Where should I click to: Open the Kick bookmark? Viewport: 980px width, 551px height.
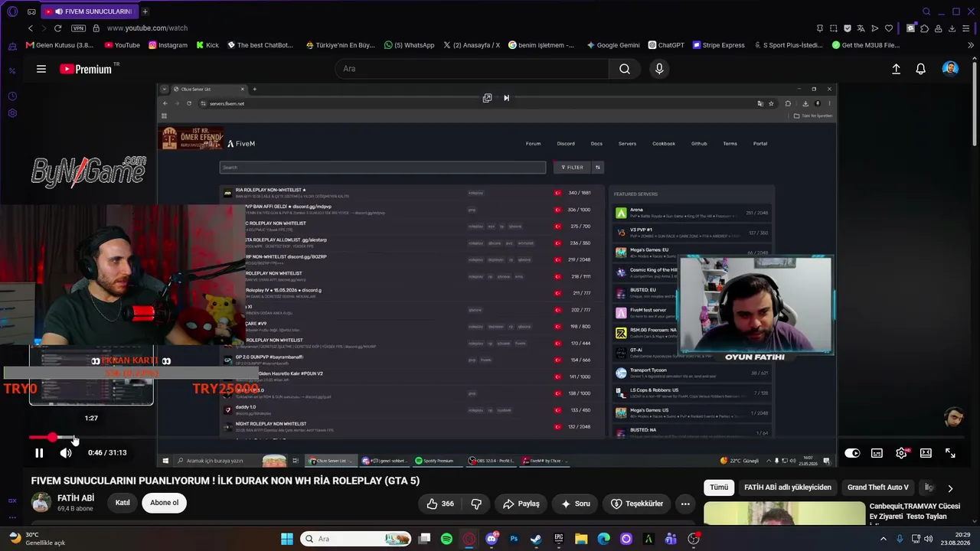(207, 45)
